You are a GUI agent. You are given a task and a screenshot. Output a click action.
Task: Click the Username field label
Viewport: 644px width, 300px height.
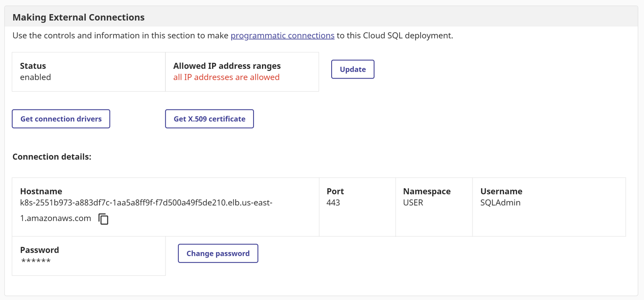(501, 191)
